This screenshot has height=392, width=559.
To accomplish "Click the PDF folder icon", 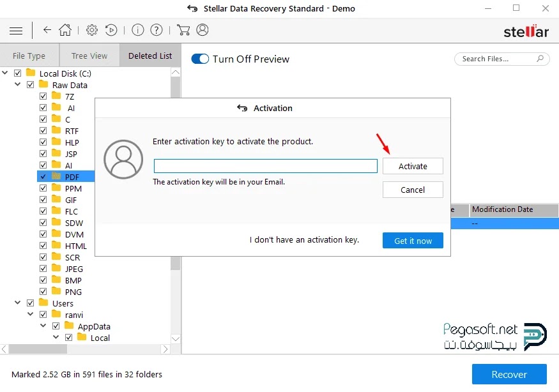I will (x=56, y=176).
